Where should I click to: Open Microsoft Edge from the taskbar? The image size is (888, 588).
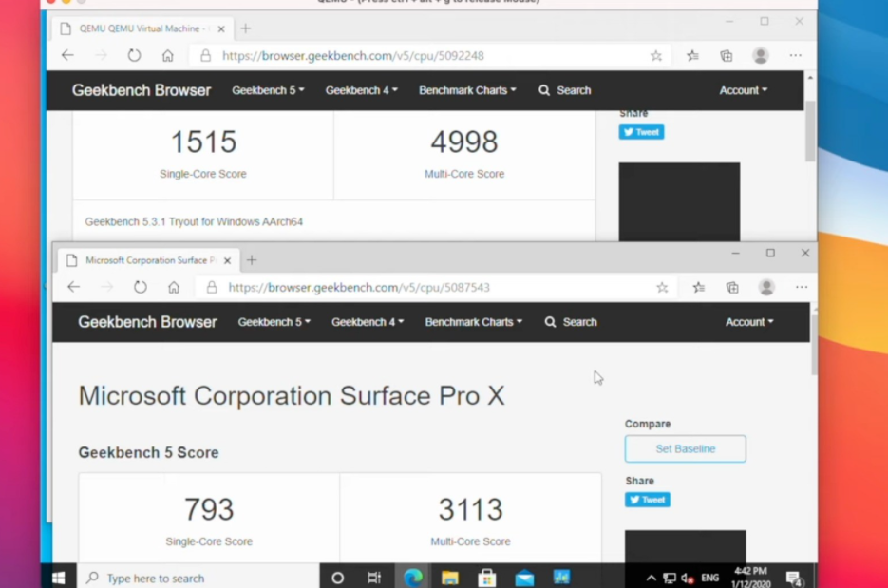click(414, 577)
